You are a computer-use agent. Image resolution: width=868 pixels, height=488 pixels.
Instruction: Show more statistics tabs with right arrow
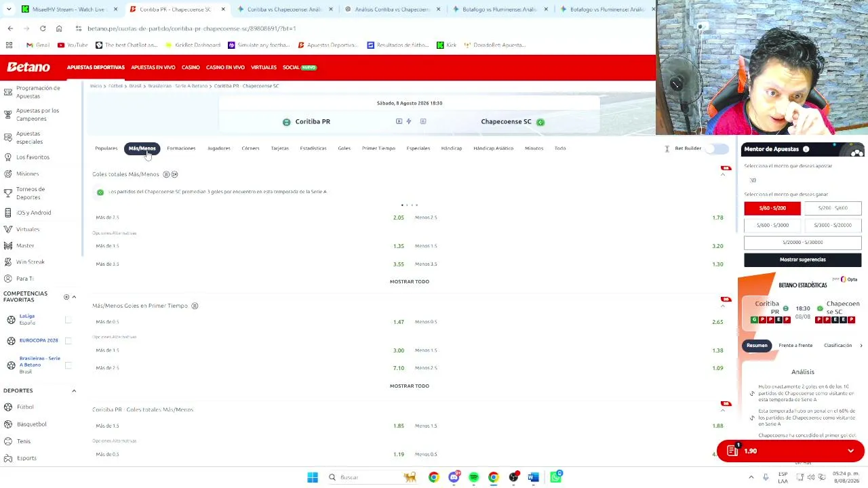(861, 346)
